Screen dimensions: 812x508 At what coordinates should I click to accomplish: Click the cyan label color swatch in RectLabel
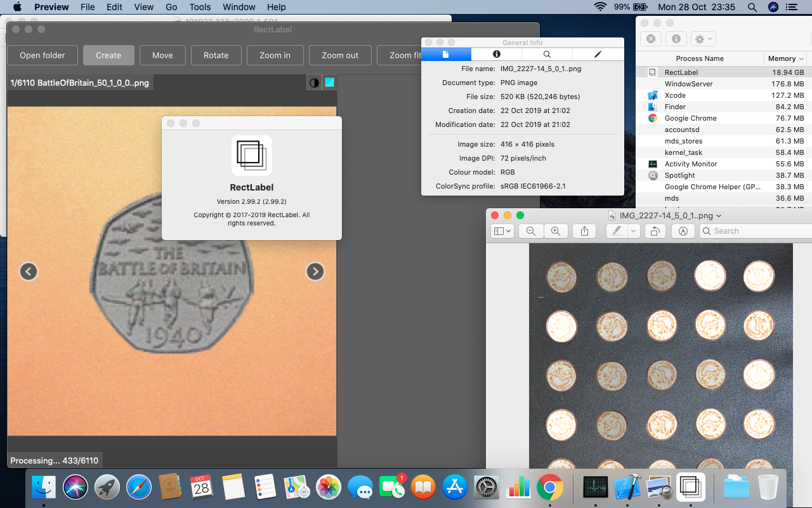(329, 82)
